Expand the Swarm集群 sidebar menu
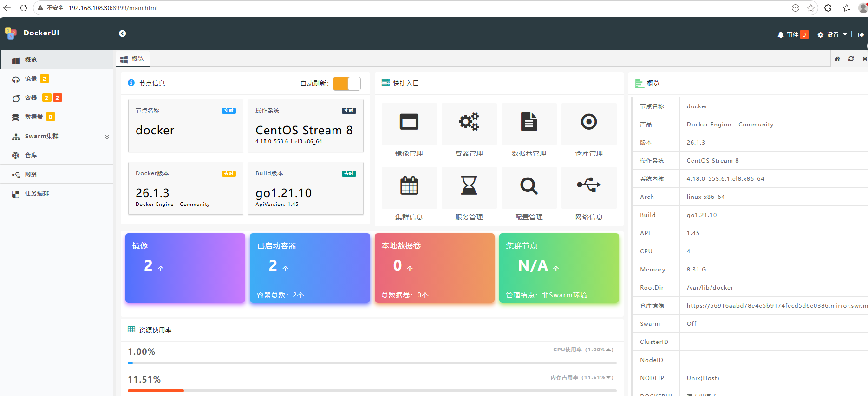This screenshot has width=868, height=396. (x=56, y=136)
